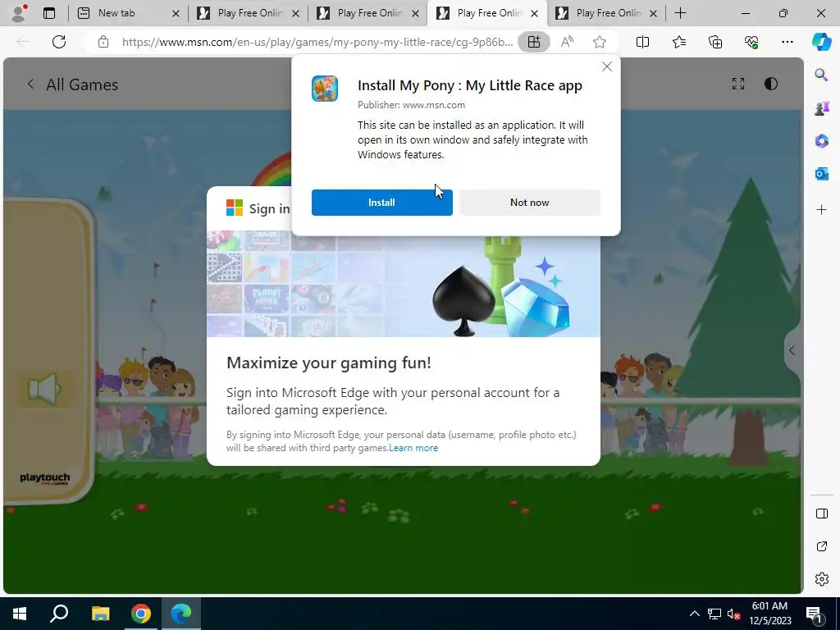840x630 pixels.
Task: Toggle the sidebar layout icon
Action: (x=821, y=514)
